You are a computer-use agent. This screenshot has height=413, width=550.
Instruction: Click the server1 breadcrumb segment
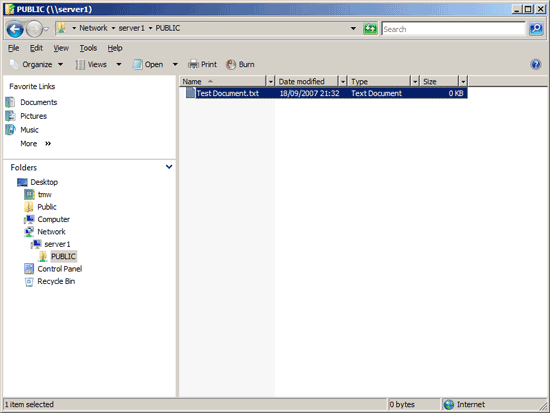pos(132,28)
